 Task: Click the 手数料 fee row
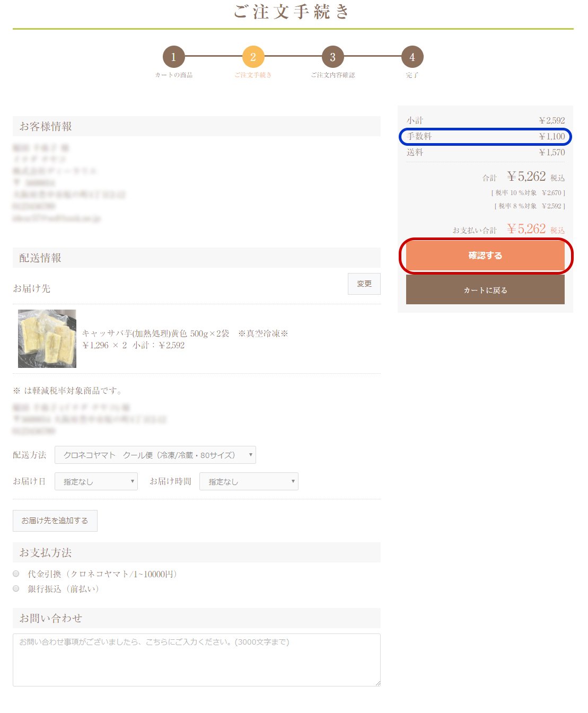485,136
